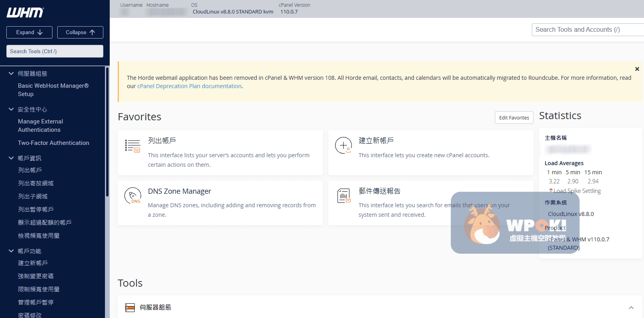Click the Edit Favorites button
Screen dimensions: 644x318
tap(514, 118)
